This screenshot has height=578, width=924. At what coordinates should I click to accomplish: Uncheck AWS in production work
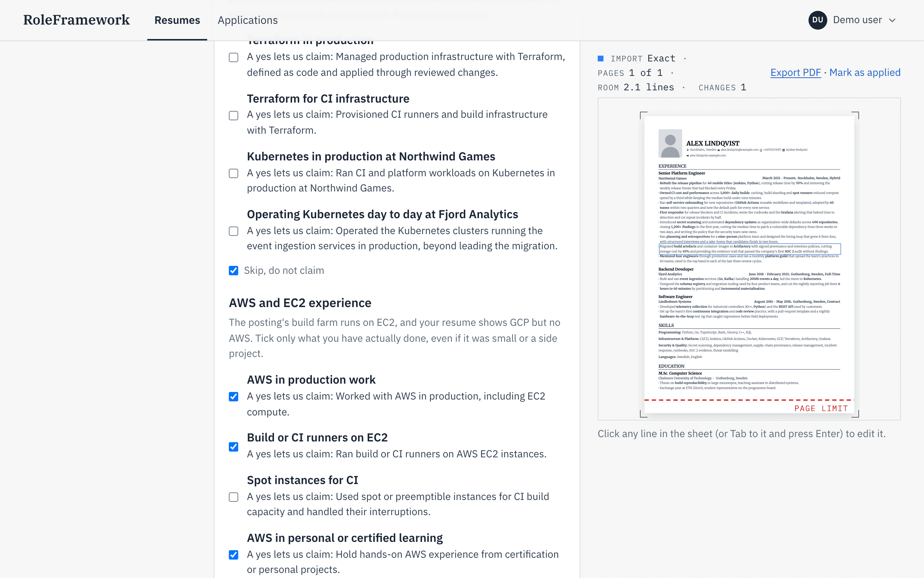tap(234, 397)
